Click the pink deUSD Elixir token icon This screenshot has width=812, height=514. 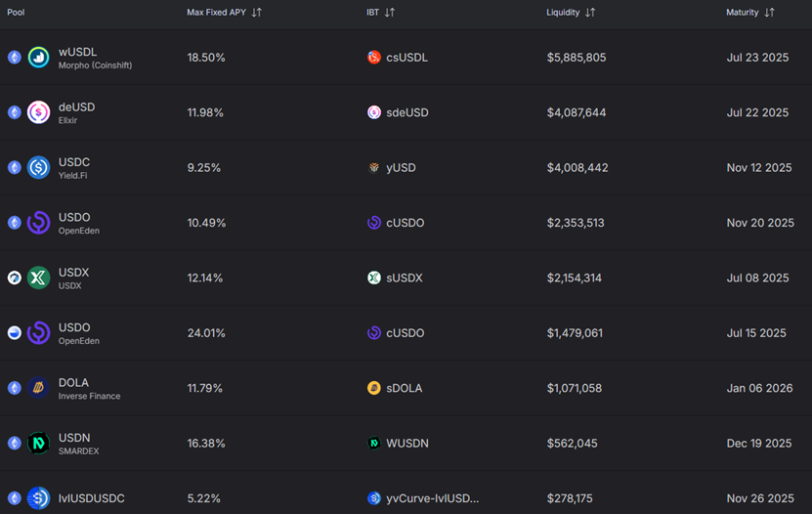point(38,112)
